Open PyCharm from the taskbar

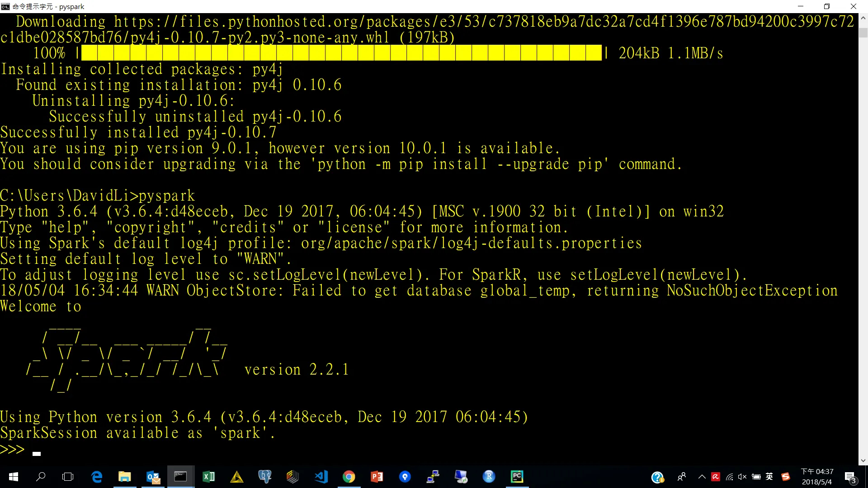coord(517,477)
